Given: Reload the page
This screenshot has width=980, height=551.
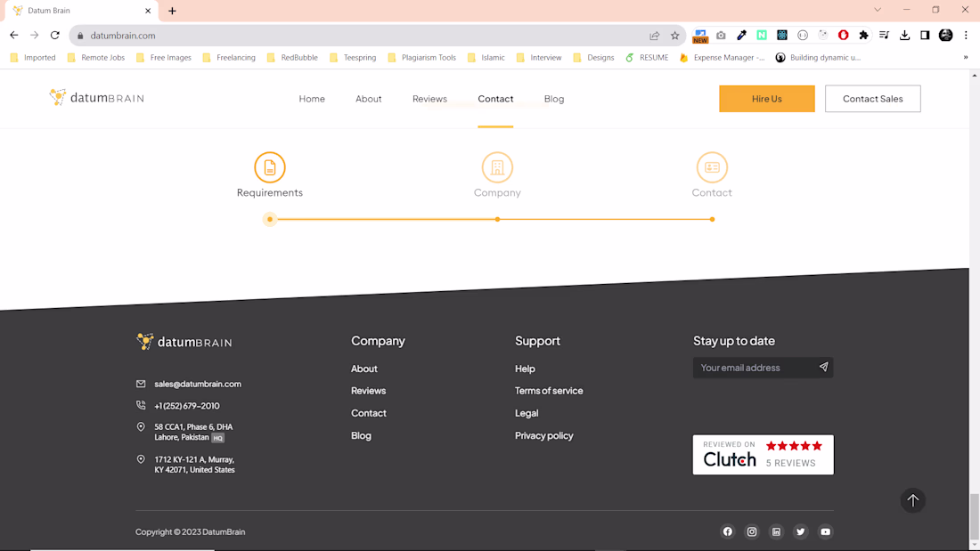Looking at the screenshot, I should click(55, 36).
